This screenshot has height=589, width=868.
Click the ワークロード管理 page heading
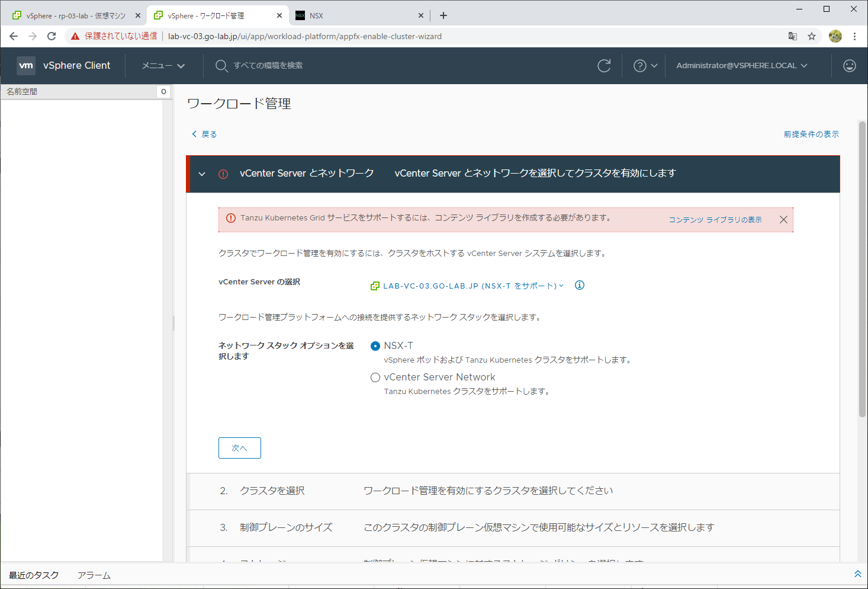pos(239,104)
